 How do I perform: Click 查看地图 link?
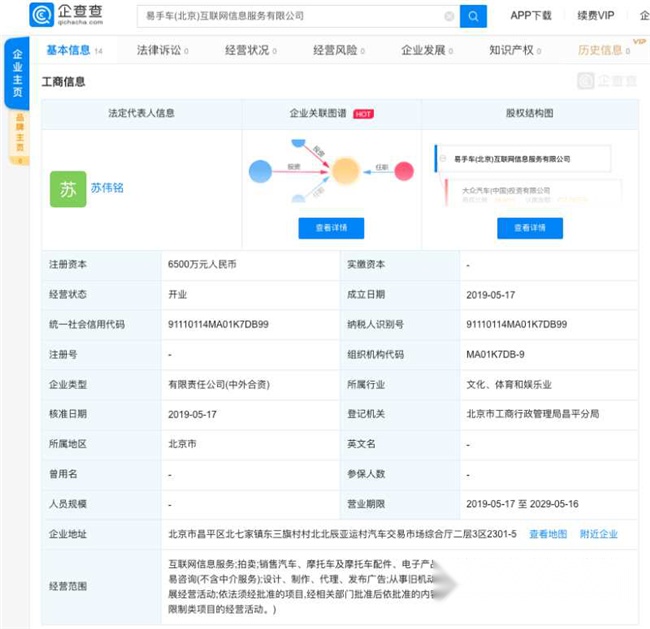[548, 534]
